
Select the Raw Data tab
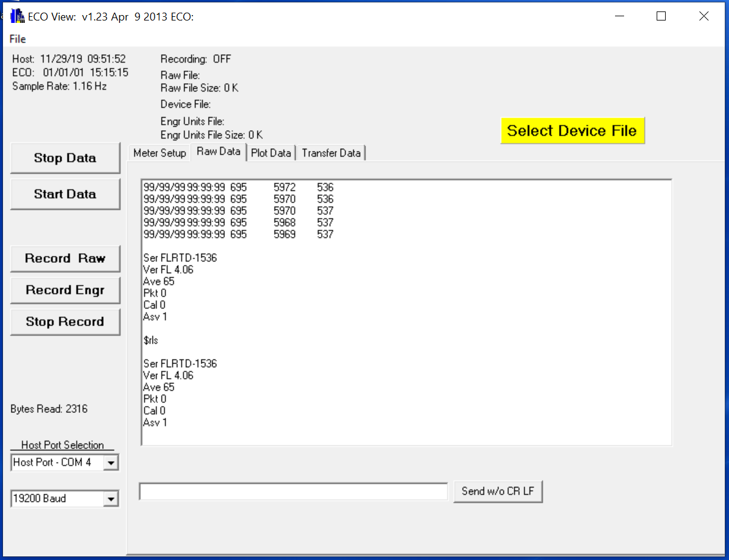click(x=218, y=152)
